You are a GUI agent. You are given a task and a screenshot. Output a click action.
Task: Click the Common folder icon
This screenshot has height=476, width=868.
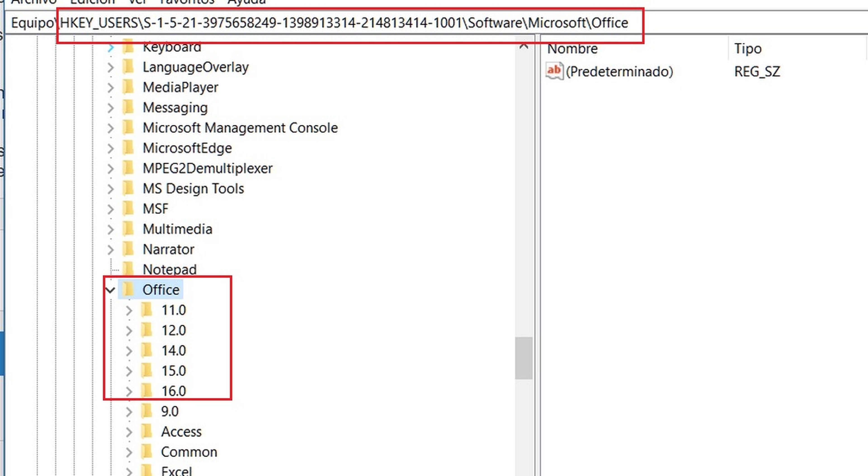146,451
